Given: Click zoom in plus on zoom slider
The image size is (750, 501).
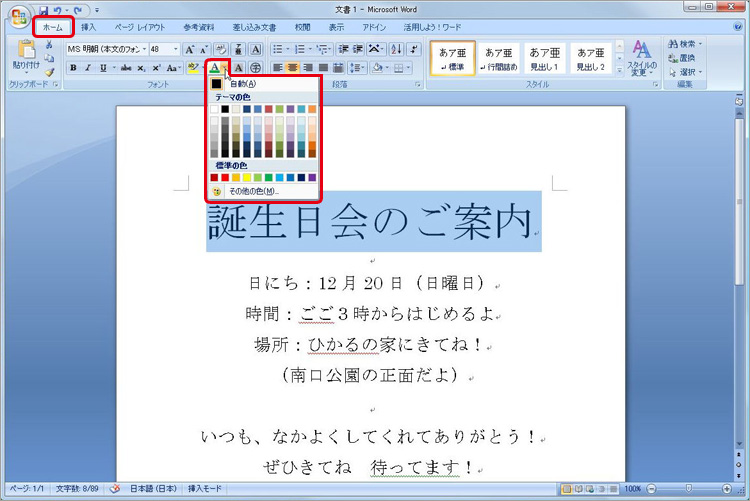Looking at the screenshot, I should tap(727, 489).
